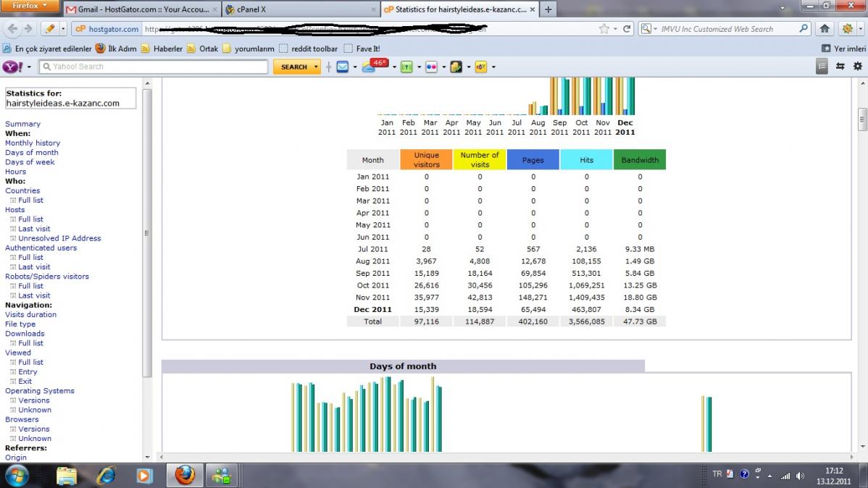868x488 pixels.
Task: Open Yahoo Mail envelope icon
Action: [343, 67]
